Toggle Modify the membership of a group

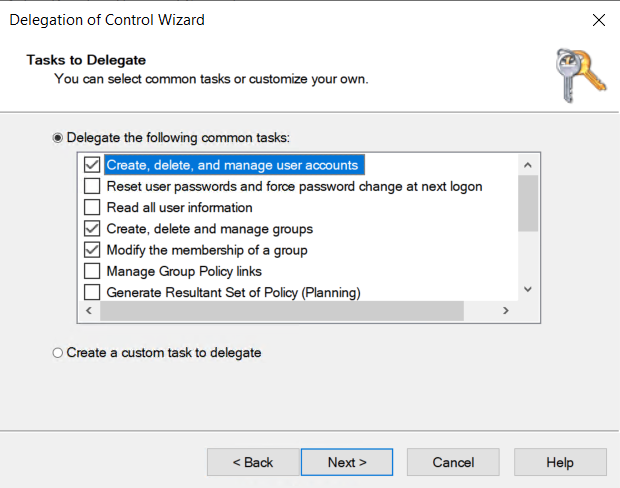click(x=92, y=250)
